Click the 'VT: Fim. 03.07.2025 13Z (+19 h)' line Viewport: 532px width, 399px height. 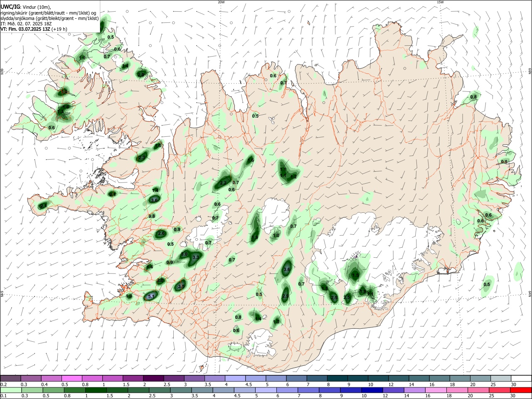pos(34,29)
